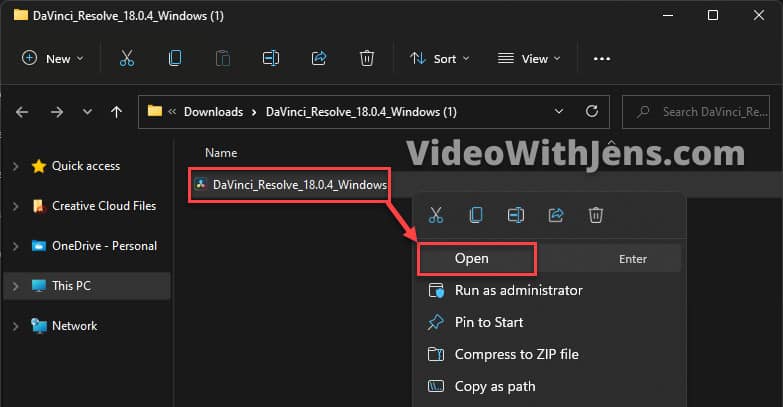783x407 pixels.
Task: Expand the Quick access tree node
Action: point(15,166)
